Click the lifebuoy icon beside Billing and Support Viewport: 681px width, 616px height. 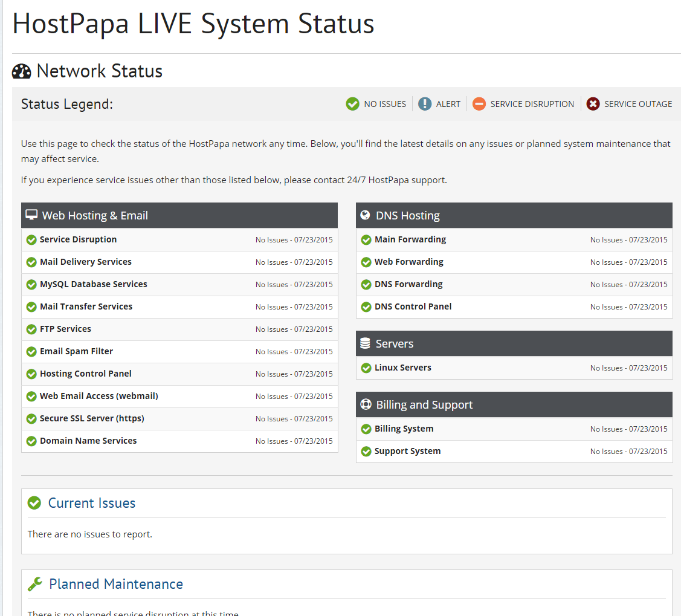pyautogui.click(x=366, y=404)
